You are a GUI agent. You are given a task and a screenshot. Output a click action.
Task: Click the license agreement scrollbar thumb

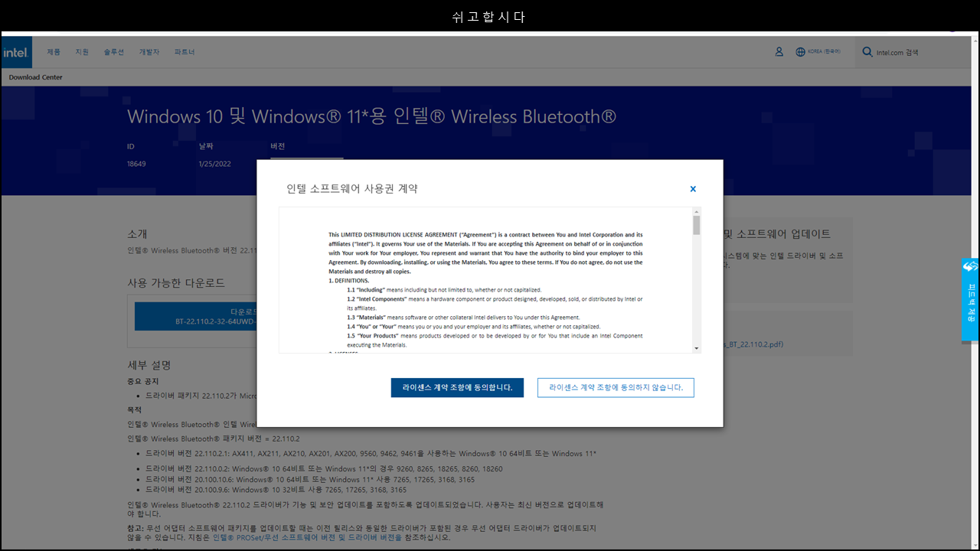click(697, 225)
